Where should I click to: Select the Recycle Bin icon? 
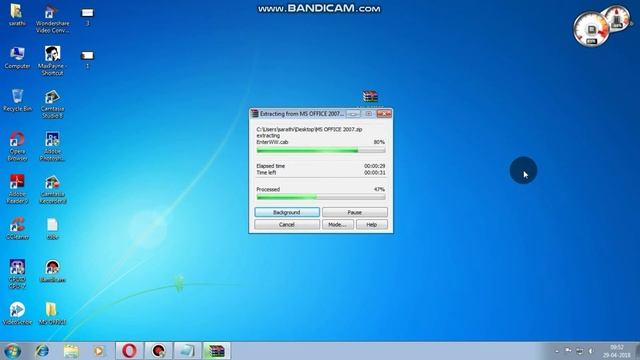(17, 100)
